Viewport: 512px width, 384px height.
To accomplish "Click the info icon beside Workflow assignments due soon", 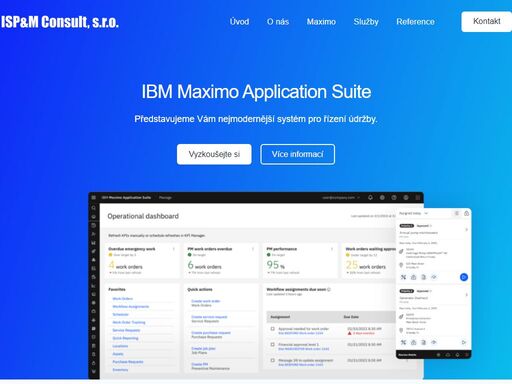I will click(329, 289).
